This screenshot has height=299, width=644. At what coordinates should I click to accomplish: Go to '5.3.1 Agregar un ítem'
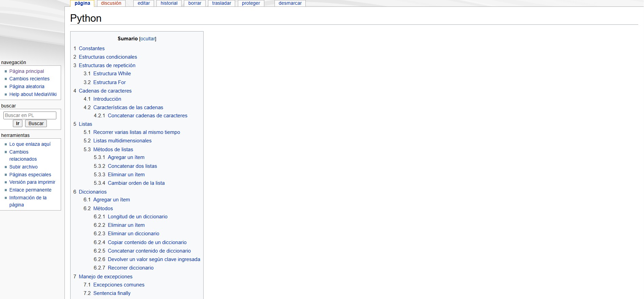coord(119,157)
